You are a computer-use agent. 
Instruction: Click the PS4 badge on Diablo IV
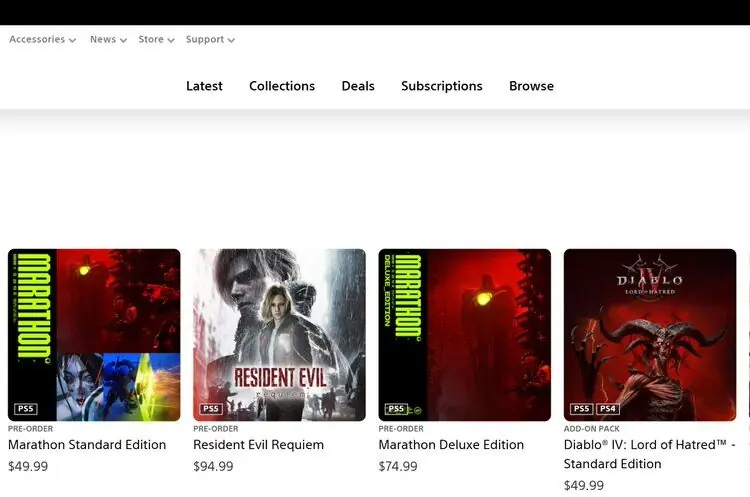tap(608, 409)
